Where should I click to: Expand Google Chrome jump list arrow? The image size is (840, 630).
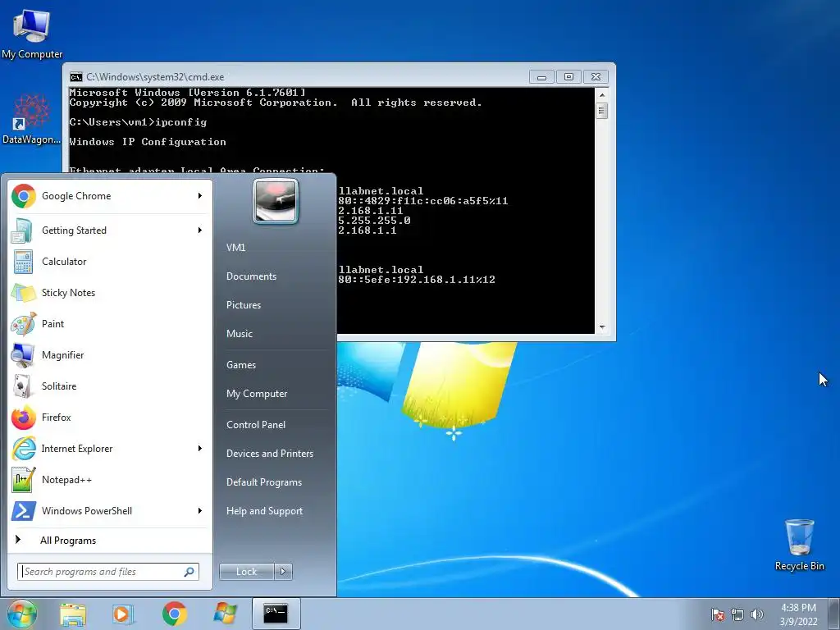(x=200, y=196)
